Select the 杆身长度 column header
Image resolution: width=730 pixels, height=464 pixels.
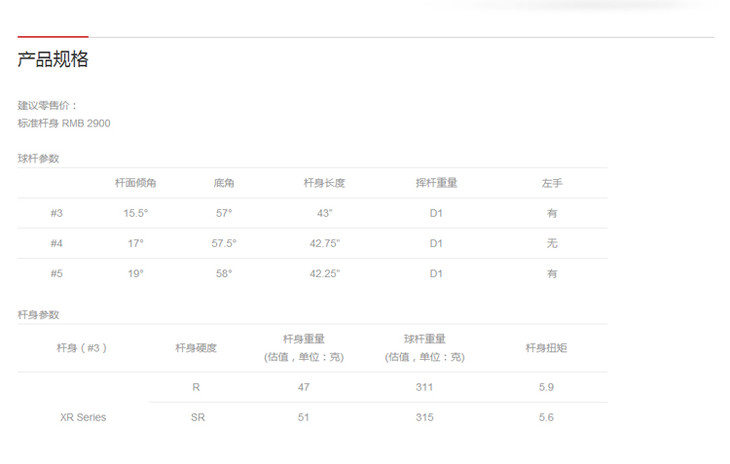coord(324,184)
